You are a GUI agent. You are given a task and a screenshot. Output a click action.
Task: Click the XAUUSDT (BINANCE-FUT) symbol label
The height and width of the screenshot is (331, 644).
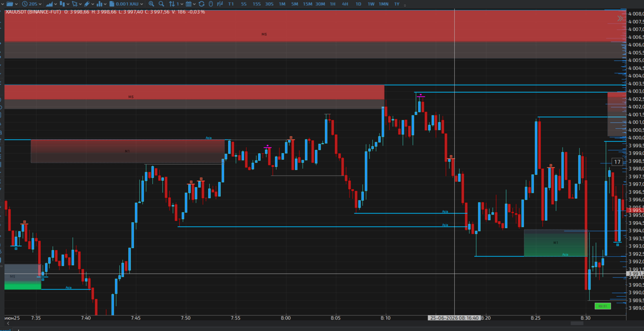point(33,11)
